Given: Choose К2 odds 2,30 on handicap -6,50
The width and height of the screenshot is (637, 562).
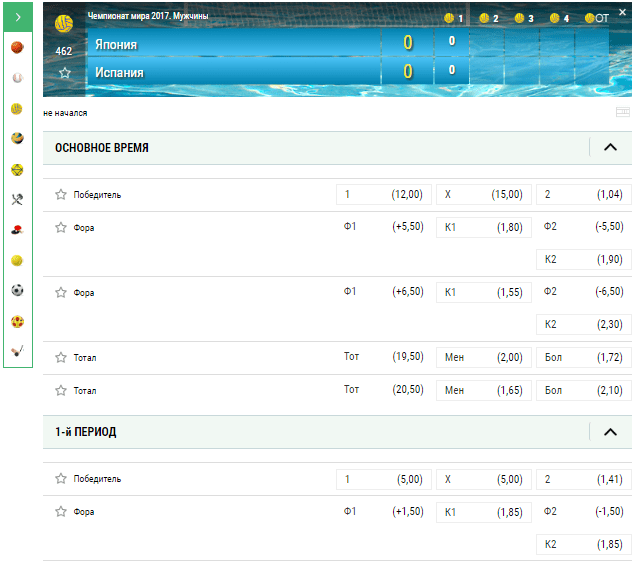Looking at the screenshot, I should (583, 324).
